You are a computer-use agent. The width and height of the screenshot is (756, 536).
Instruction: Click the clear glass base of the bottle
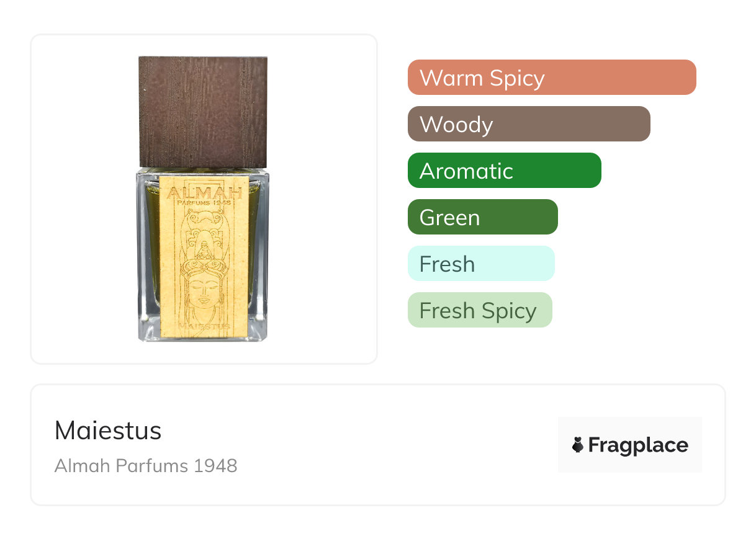point(204,337)
